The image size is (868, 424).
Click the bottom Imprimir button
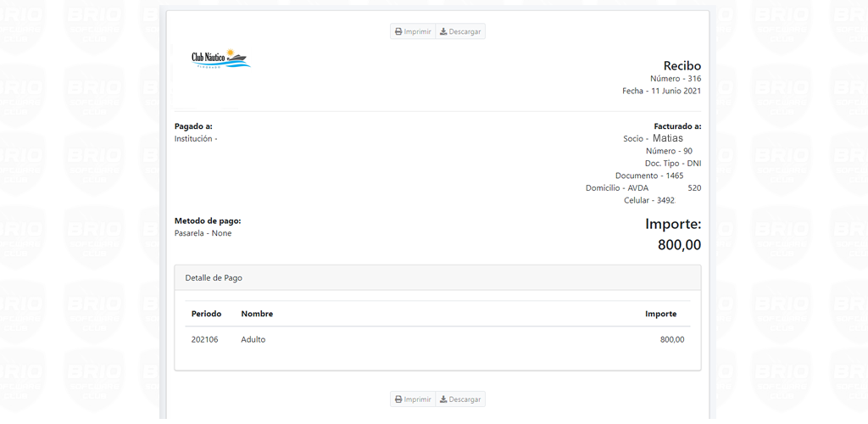(x=413, y=399)
